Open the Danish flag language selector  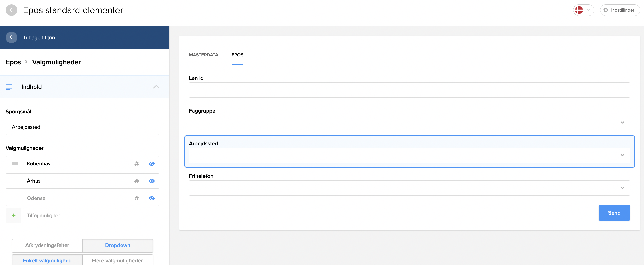tap(583, 10)
